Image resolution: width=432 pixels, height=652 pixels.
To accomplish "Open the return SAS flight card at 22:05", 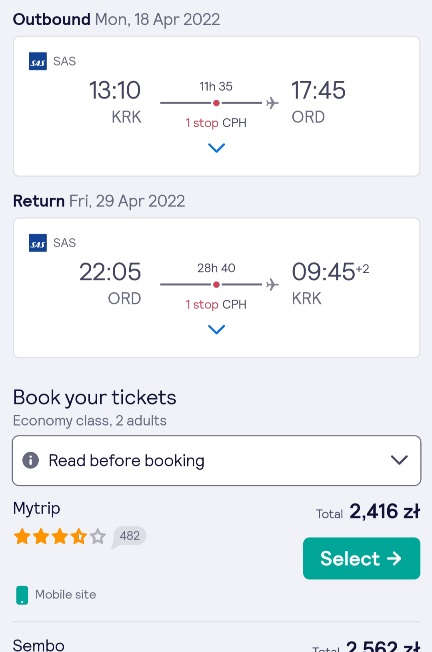I will pos(217,288).
